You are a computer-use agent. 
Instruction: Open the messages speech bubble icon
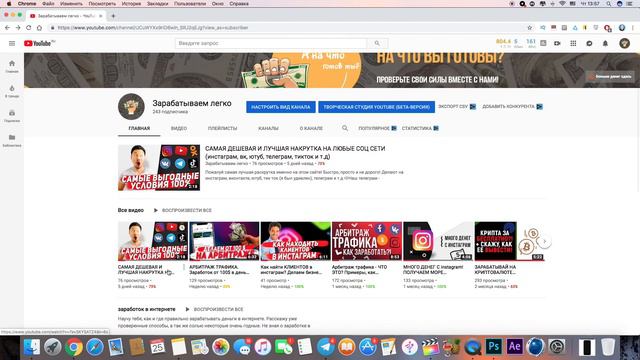pos(589,43)
